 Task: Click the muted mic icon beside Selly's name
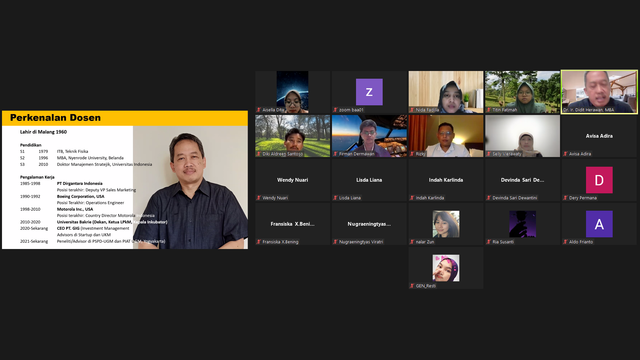[x=489, y=154]
